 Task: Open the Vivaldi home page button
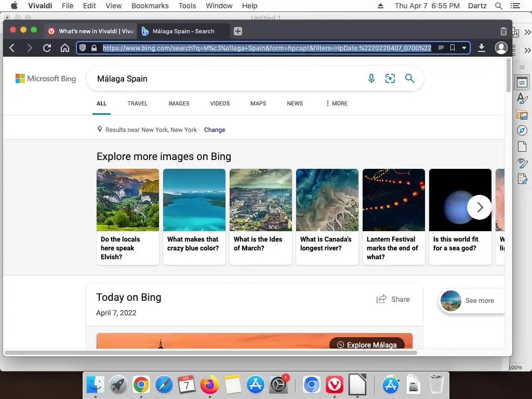pyautogui.click(x=65, y=48)
